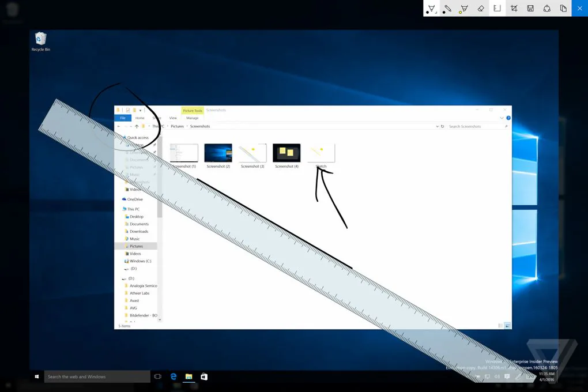
Task: Open the share option in the sketch toolbar
Action: click(x=546, y=8)
